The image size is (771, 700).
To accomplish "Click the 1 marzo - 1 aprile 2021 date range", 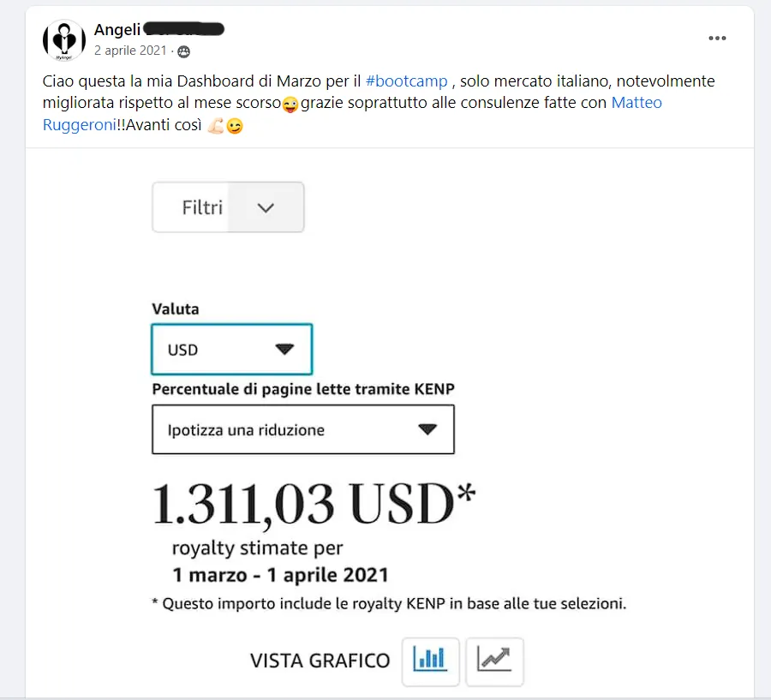I will [x=280, y=575].
